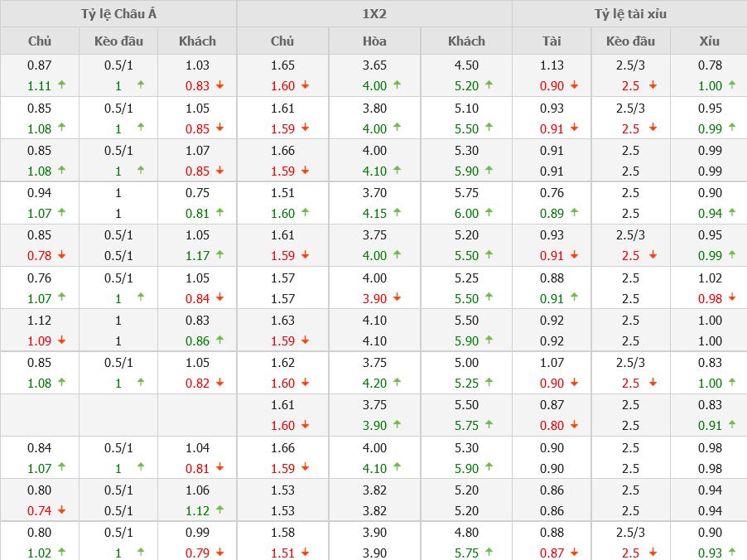The width and height of the screenshot is (747, 560).
Task: Click the down arrow next to 0.74
Action: pos(61,510)
